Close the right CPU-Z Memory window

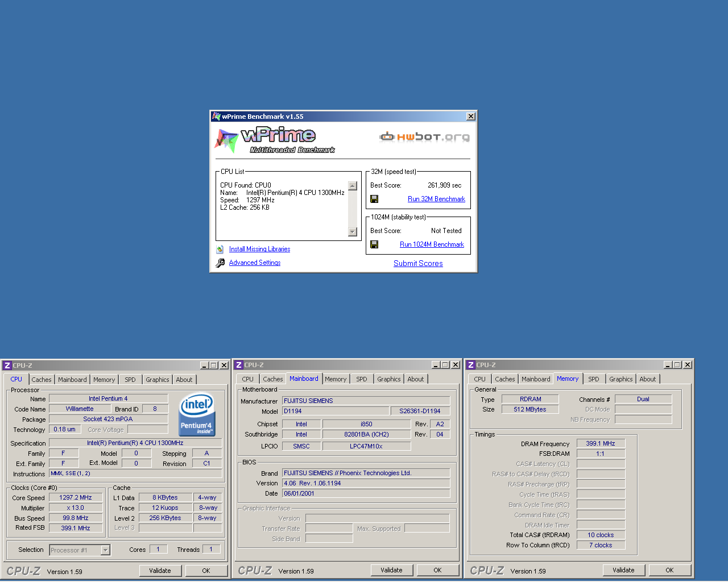click(x=688, y=365)
